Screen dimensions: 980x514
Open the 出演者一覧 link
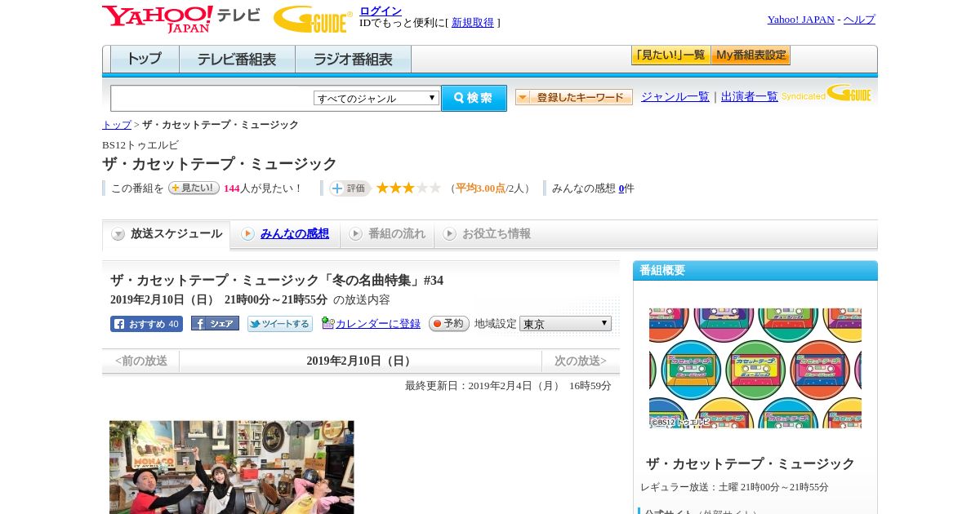click(750, 97)
